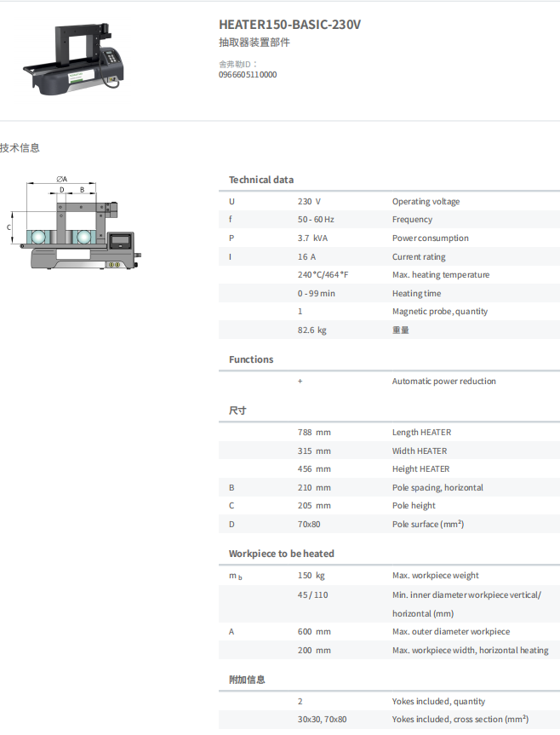This screenshot has width=560, height=735.
Task: Click the Automatic power reduction label
Action: tap(444, 381)
